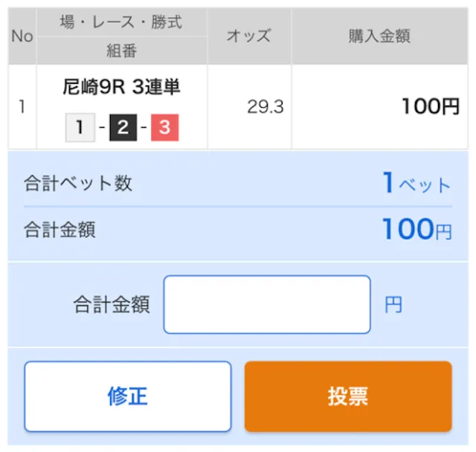
Task: Click the 場・レース・勝式 header cell
Action: (121, 22)
